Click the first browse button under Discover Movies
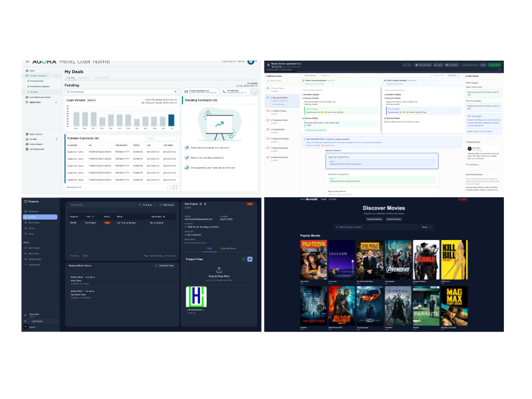The width and height of the screenshot is (532, 399). point(374,219)
